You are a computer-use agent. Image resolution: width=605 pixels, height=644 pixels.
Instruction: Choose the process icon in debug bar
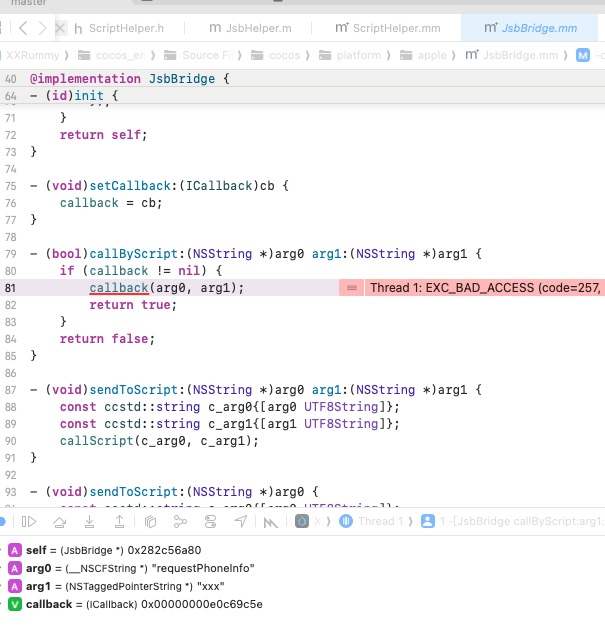coord(302,522)
